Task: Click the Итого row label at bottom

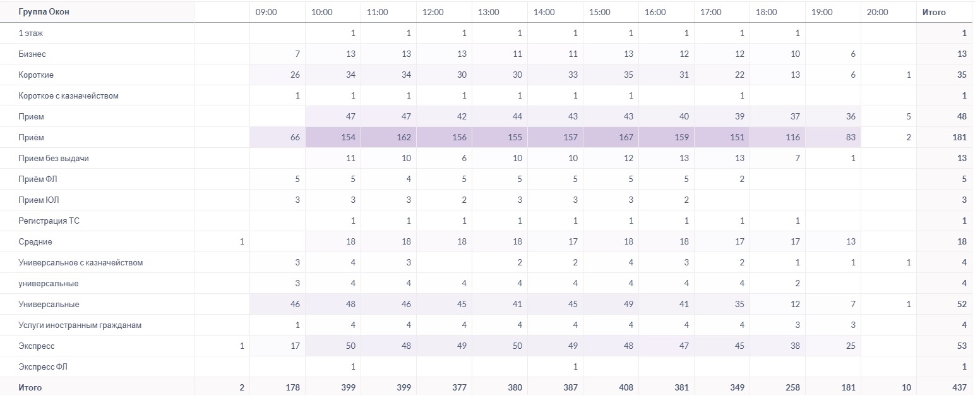Action: click(30, 387)
